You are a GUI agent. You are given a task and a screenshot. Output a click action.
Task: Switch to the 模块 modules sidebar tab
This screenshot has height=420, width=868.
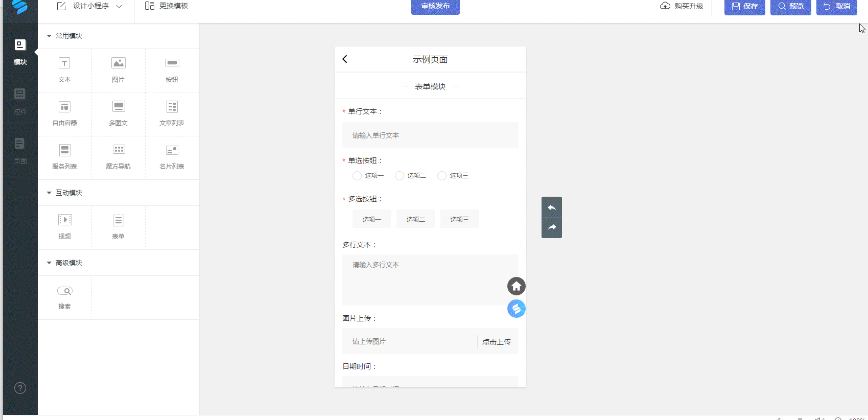(x=20, y=52)
